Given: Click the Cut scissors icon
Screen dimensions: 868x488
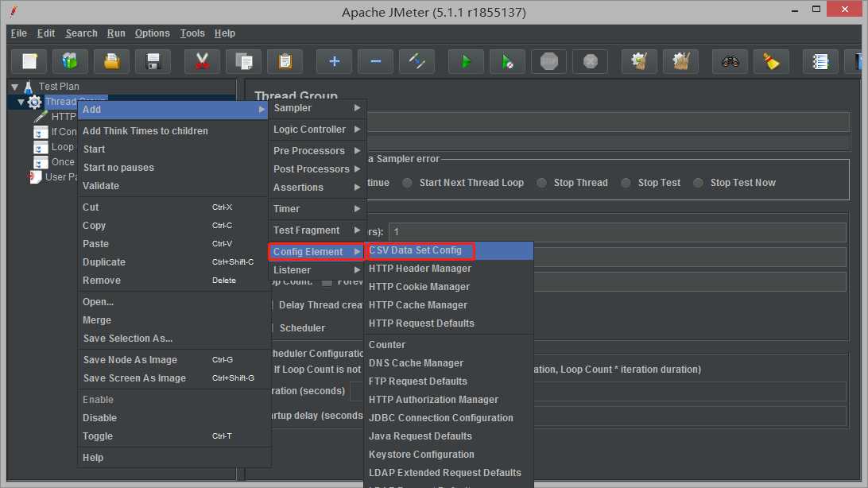Looking at the screenshot, I should (202, 61).
